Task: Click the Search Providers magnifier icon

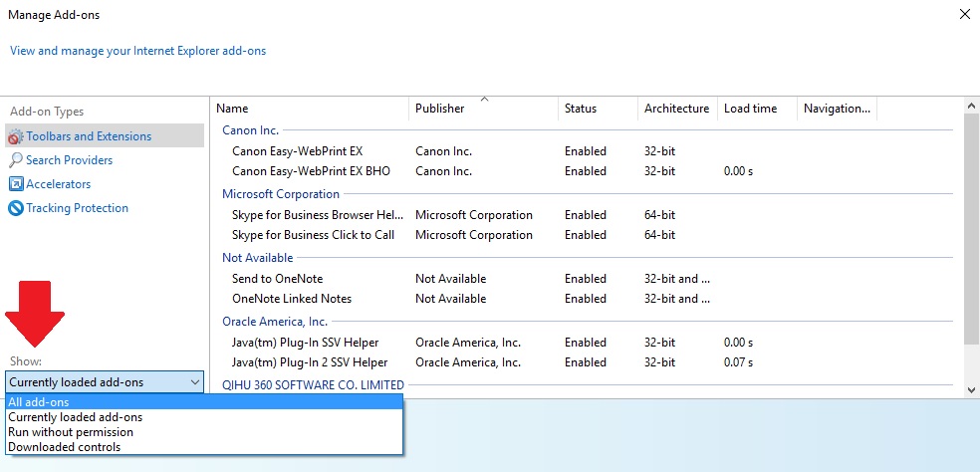Action: click(16, 160)
